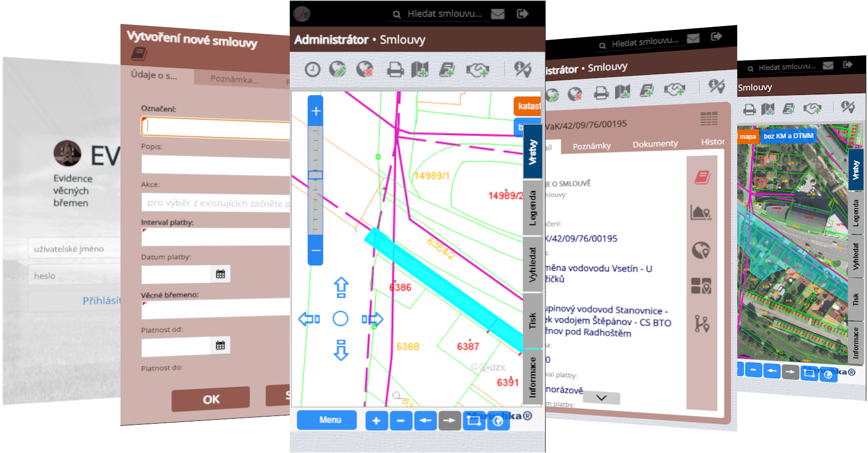Click area-chart pin icon in contract detail sidebar

point(701,213)
